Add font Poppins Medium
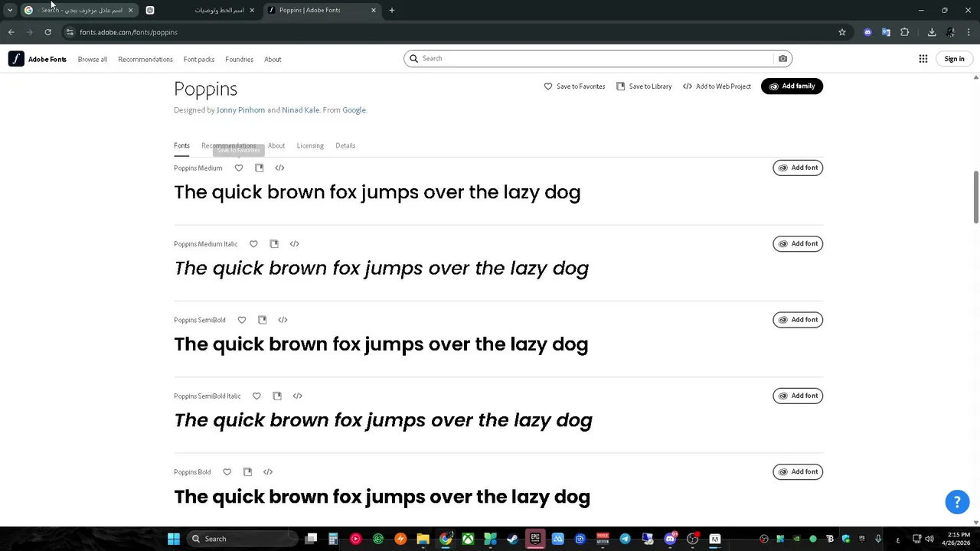980x551 pixels. point(798,168)
